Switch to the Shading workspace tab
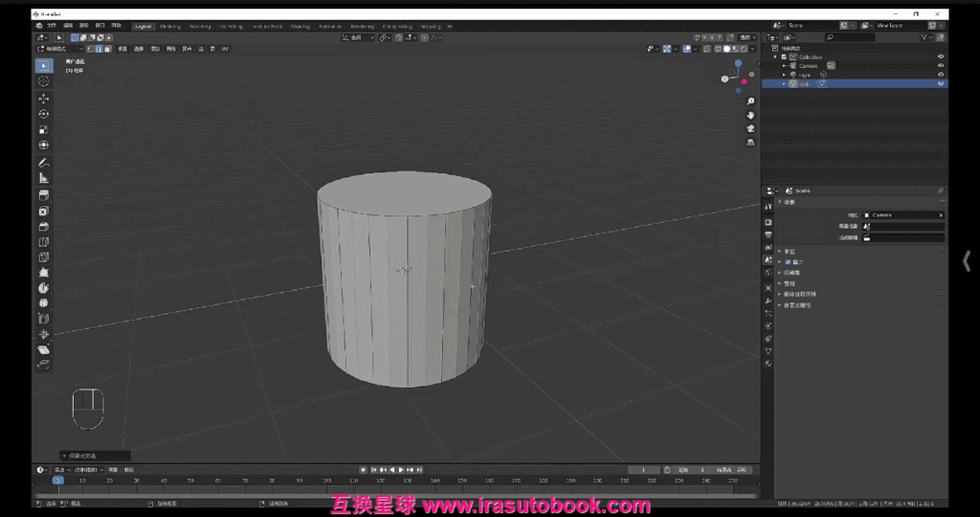Screen dimensions: 980x517 tap(300, 26)
